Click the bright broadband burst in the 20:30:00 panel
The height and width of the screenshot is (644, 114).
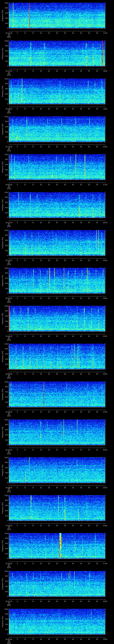point(60,546)
